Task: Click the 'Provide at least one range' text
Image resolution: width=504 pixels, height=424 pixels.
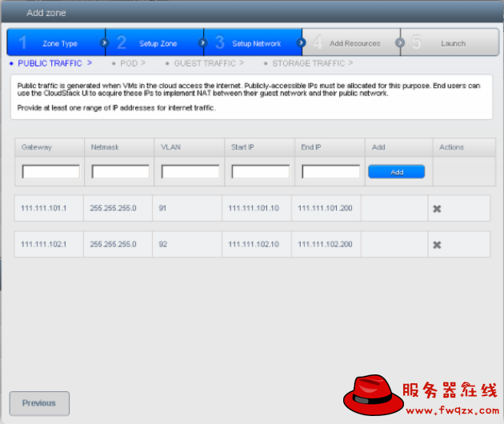Action: pos(116,108)
